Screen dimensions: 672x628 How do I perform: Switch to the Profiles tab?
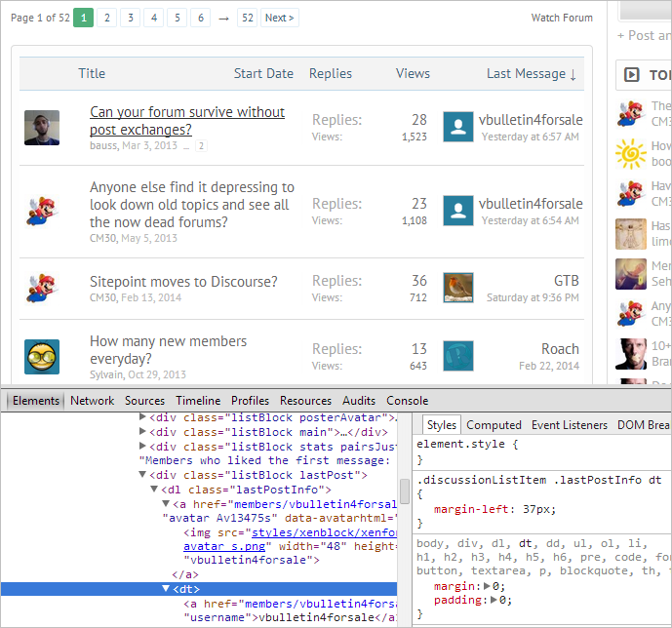[x=250, y=401]
